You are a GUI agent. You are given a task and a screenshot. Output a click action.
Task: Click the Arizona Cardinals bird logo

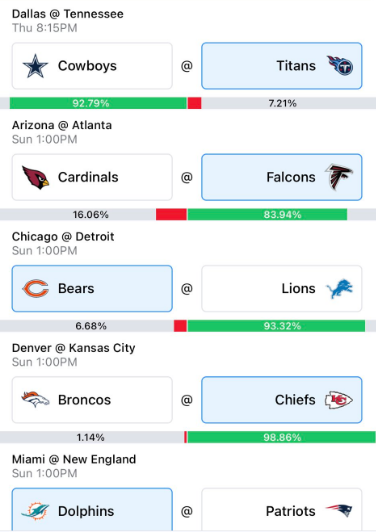pyautogui.click(x=35, y=177)
